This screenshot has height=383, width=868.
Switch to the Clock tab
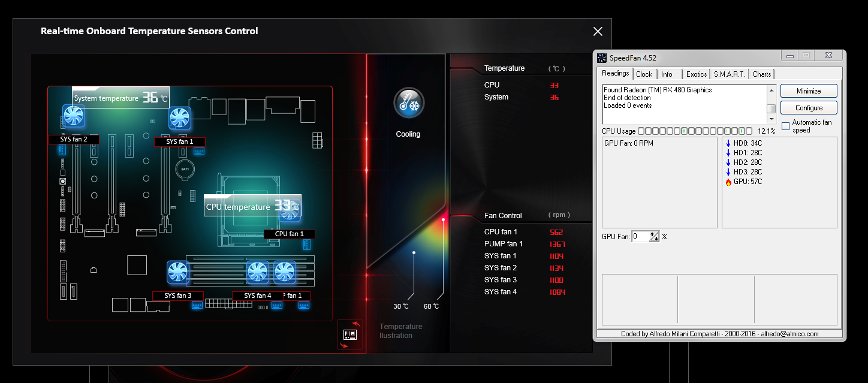pos(644,74)
